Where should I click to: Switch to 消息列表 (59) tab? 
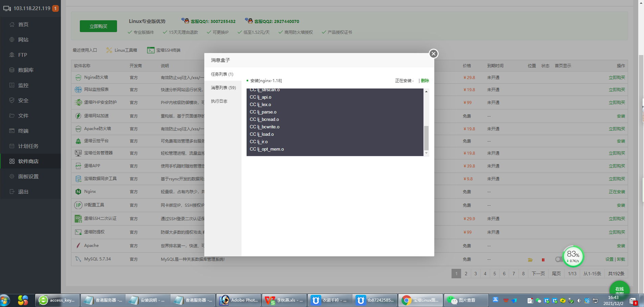(223, 87)
